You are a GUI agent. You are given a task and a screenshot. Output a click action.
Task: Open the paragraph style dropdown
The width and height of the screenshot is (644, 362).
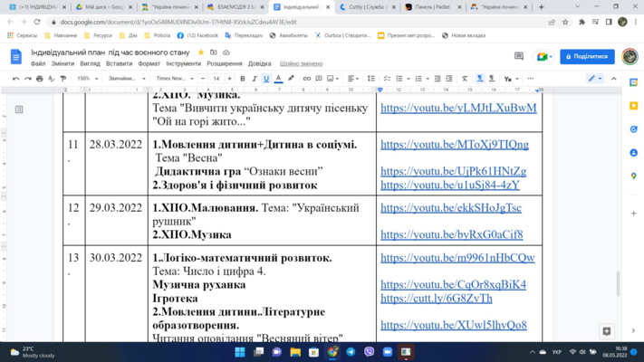(127, 79)
